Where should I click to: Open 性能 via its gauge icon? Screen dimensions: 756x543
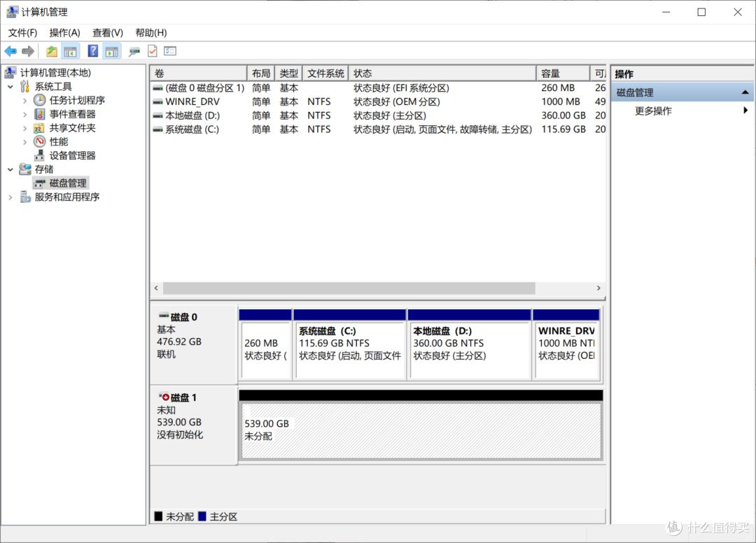(39, 141)
